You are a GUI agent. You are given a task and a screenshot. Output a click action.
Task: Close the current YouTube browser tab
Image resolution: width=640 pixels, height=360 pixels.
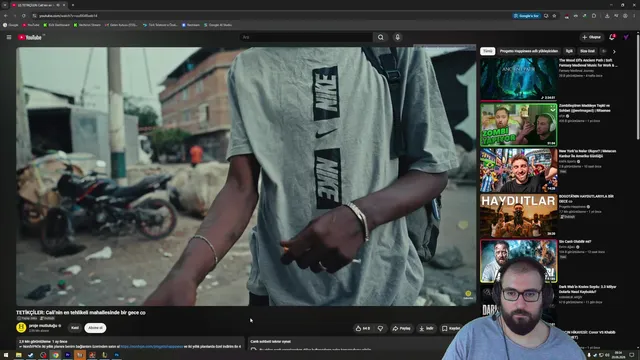[64, 5]
